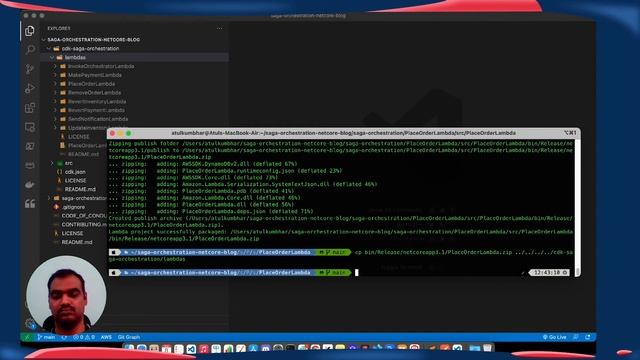Open the Docker whale view
Image resolution: width=640 pixels, height=360 pixels.
pos(30,184)
